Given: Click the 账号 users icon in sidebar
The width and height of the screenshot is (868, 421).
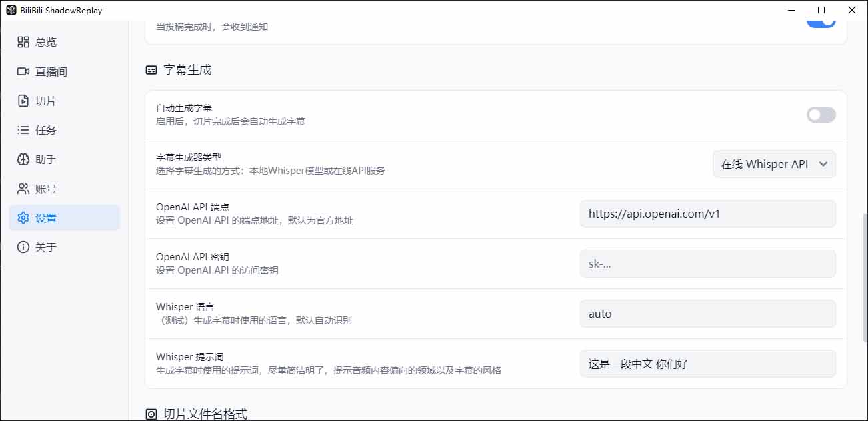Looking at the screenshot, I should (23, 189).
